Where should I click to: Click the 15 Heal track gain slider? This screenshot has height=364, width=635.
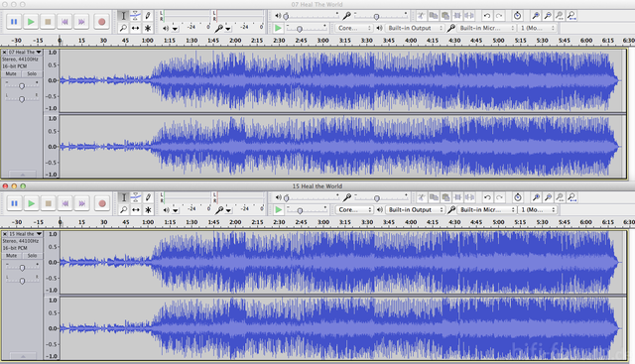(x=22, y=267)
